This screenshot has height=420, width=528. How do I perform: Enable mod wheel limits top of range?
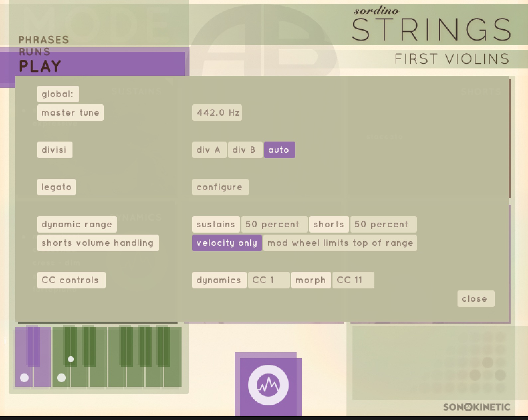click(x=340, y=243)
